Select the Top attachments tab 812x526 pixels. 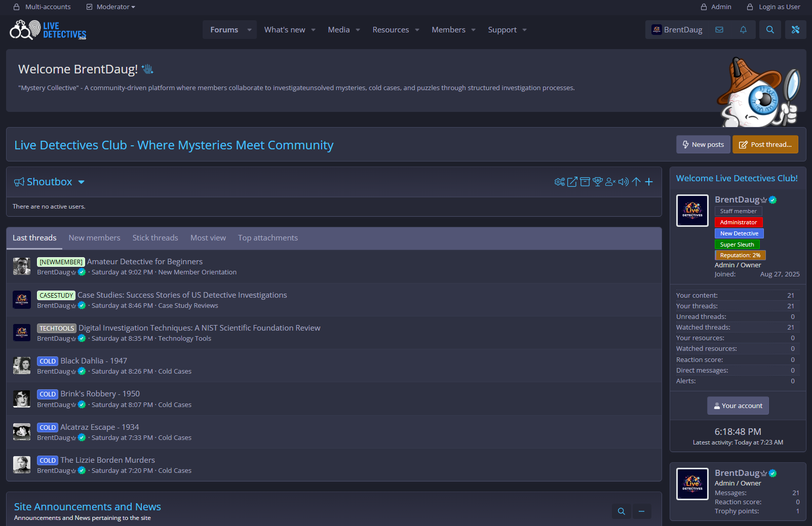[267, 238]
